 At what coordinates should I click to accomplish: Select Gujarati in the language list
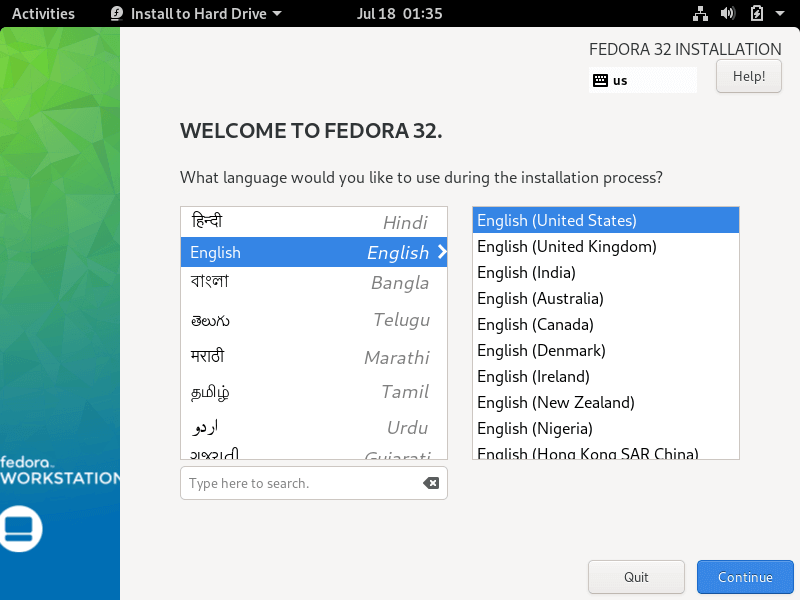pos(314,453)
